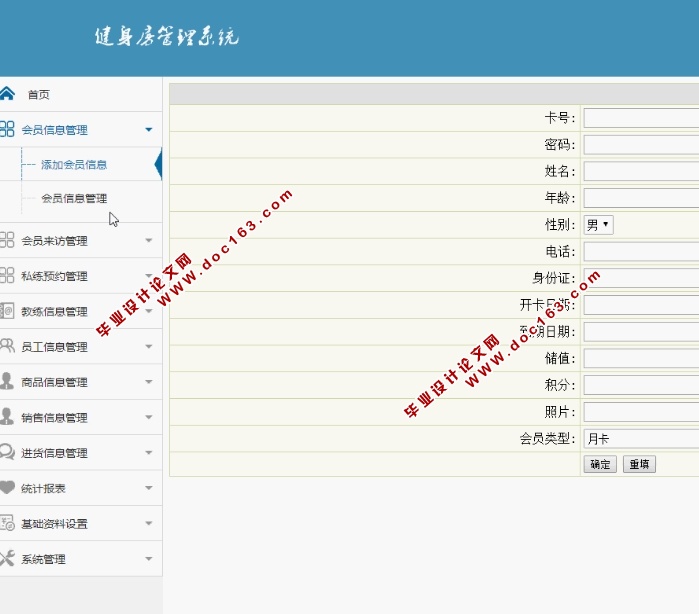Click the settings list icon beside 基础资料设置
Screen dimensions: 699x614
(x=7, y=523)
